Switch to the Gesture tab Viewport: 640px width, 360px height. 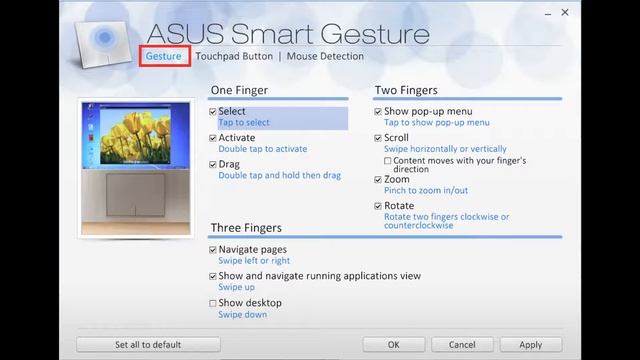click(163, 56)
